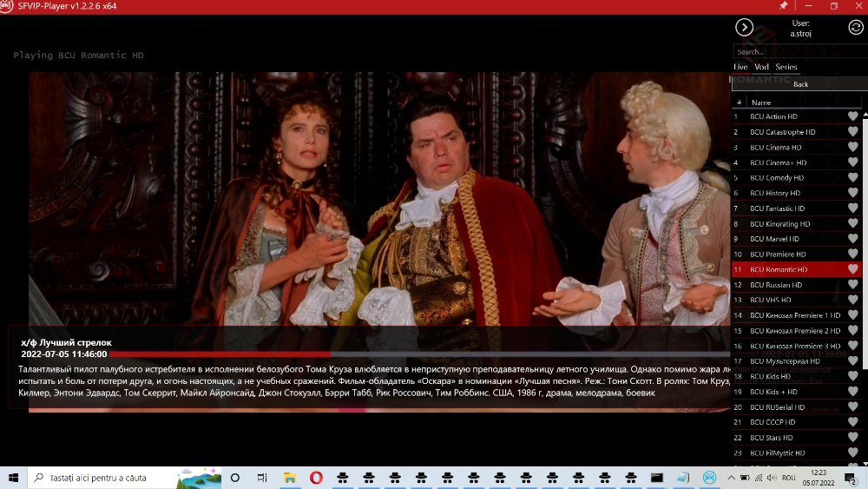Click heart beside BCU Киnozал Premiere 1 HD
This screenshot has width=868, height=489.
click(x=852, y=315)
